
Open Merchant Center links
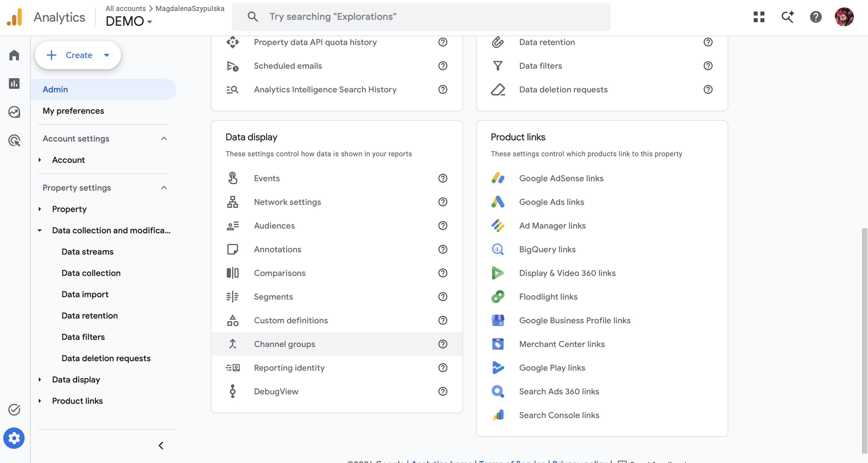(x=602, y=344)
